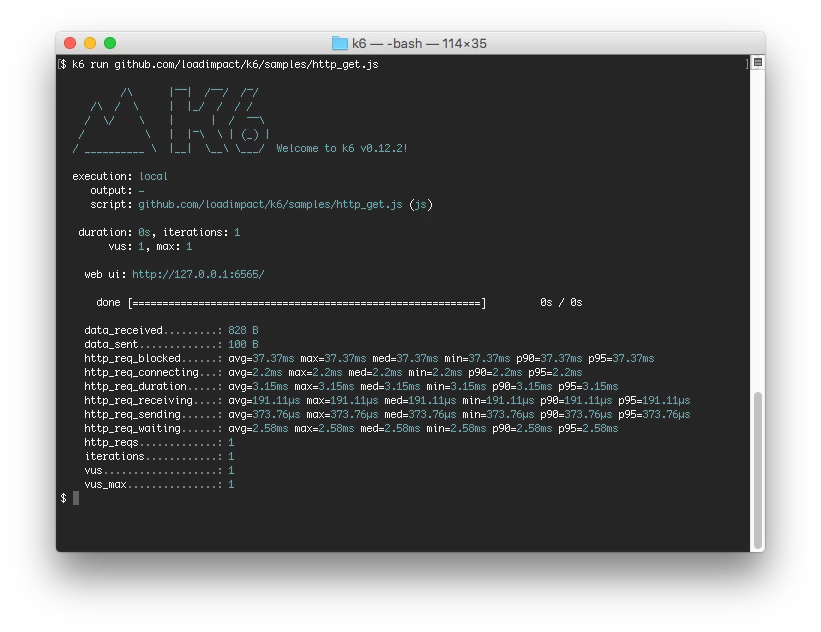This screenshot has width=821, height=632.
Task: Click http_req_waiting min value 2.58ms
Action: click(x=468, y=429)
